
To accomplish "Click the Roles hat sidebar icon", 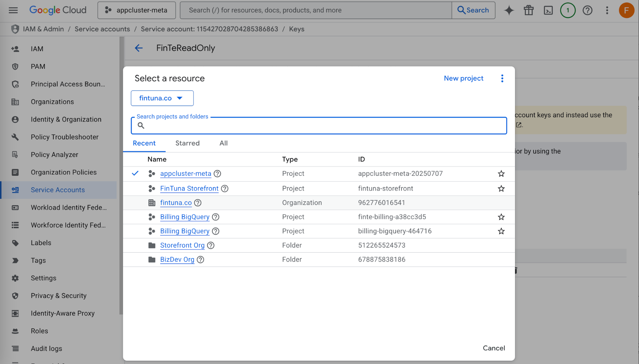I will (x=15, y=331).
